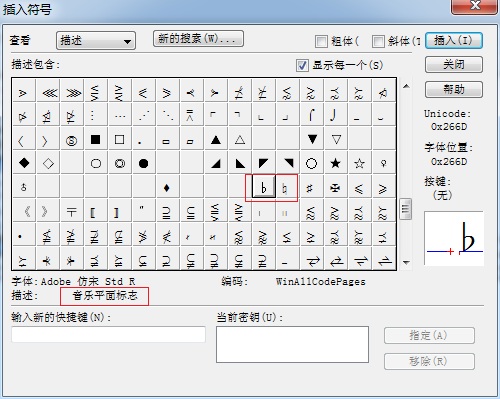Click the scrollbar thumb of symbol grid
Viewport: 500px width, 399px height.
(x=405, y=209)
